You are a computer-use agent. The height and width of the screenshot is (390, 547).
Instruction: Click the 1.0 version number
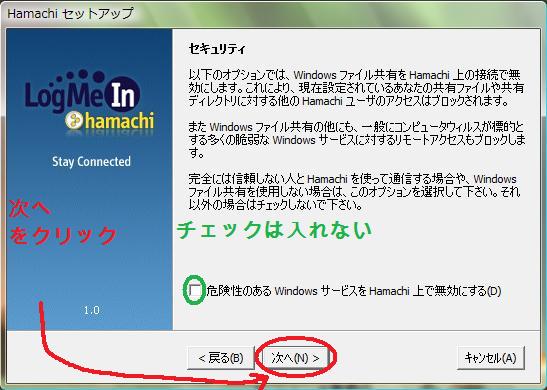(91, 310)
